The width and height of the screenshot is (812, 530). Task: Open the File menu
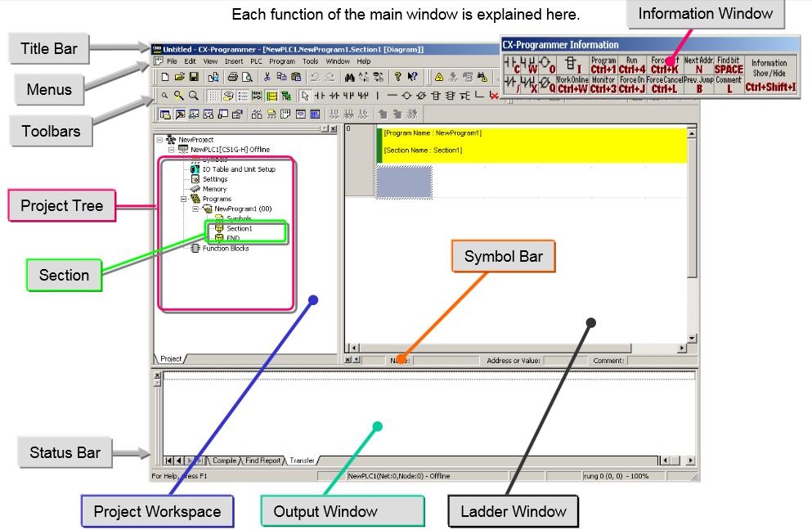(x=172, y=61)
